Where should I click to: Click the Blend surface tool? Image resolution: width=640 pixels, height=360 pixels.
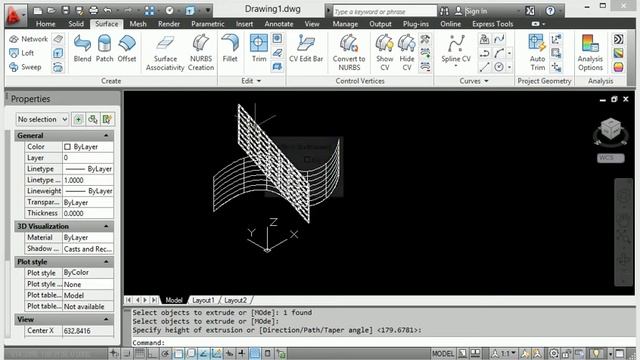[82, 48]
